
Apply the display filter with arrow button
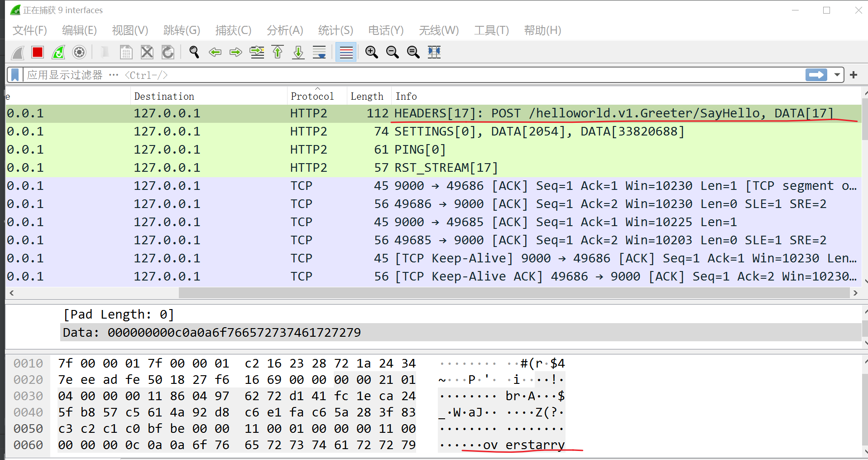point(816,75)
